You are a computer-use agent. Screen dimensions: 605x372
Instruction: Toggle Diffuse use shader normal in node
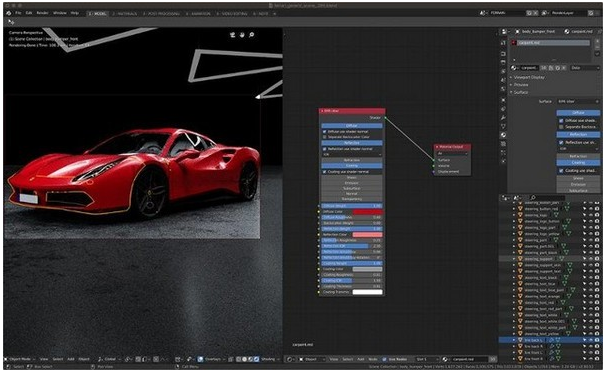coord(324,132)
